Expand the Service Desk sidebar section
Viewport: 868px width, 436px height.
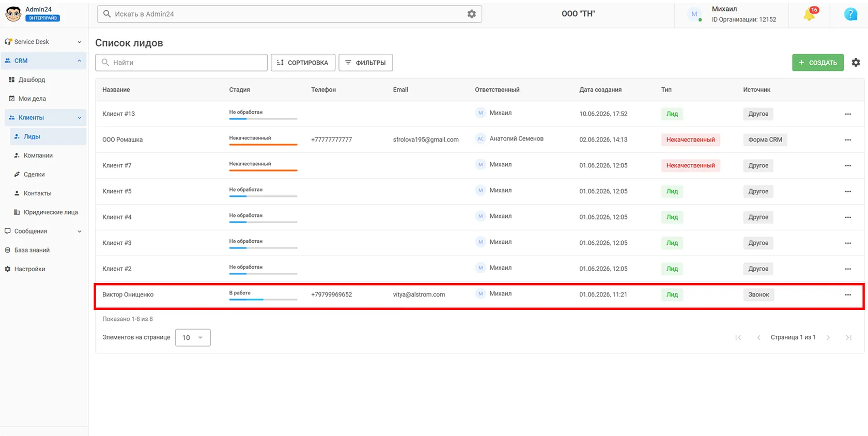pos(44,42)
